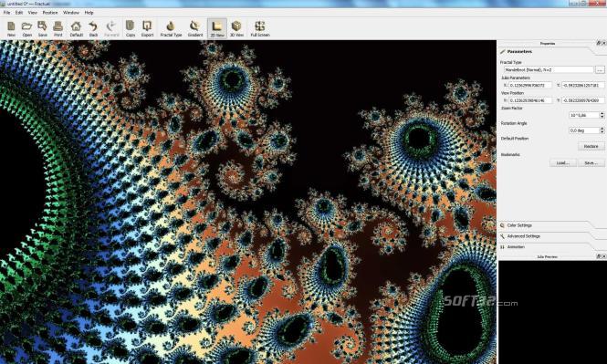Decrease Zoom Factor with down arrow
607x364 pixels.
602,117
